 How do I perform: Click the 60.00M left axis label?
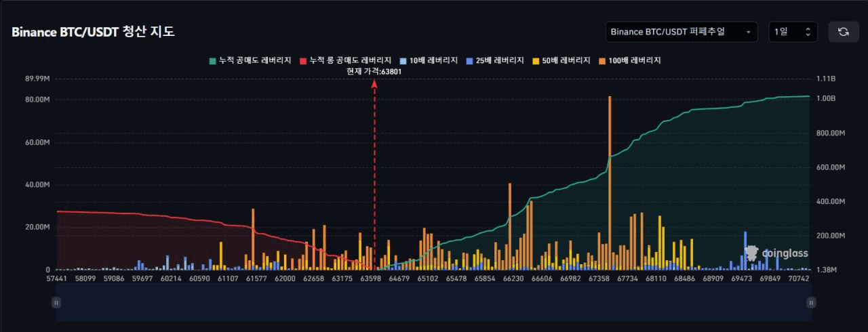(x=37, y=143)
